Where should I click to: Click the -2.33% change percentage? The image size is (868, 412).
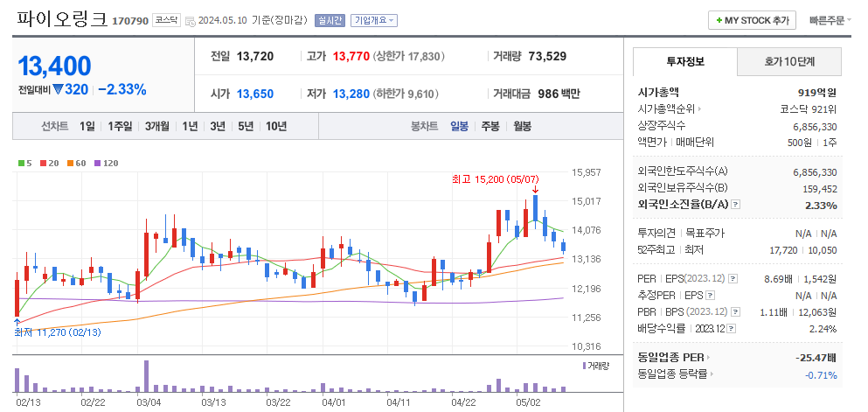pos(122,89)
